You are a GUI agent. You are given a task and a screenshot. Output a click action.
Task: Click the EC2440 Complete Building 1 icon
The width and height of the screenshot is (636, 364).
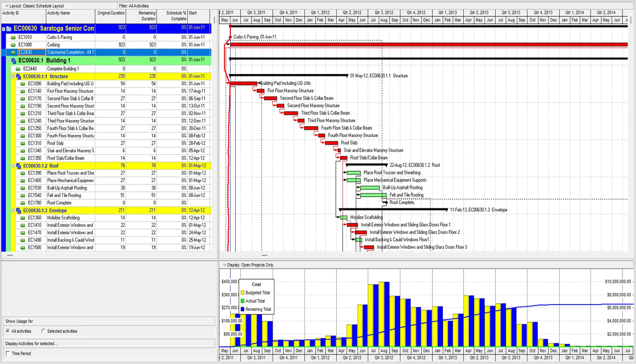(18, 69)
